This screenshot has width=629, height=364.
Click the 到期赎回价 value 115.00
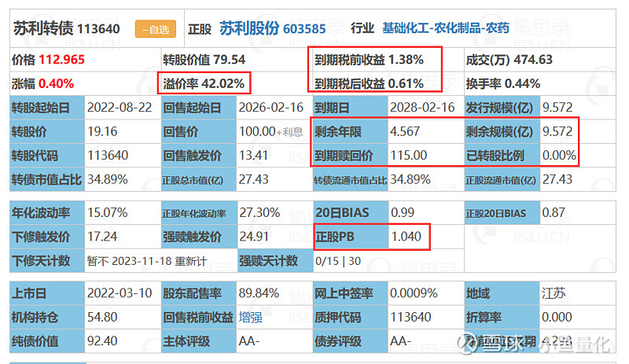coord(409,156)
